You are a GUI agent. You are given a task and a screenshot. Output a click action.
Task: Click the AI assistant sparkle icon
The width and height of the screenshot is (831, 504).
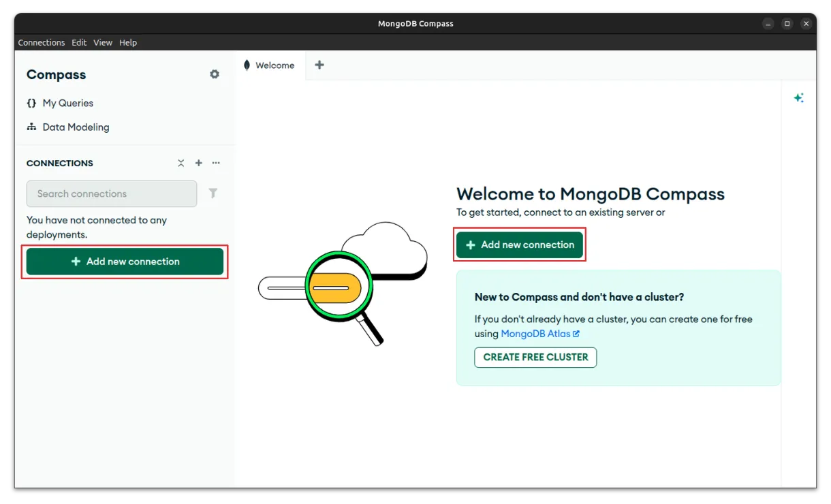(798, 98)
